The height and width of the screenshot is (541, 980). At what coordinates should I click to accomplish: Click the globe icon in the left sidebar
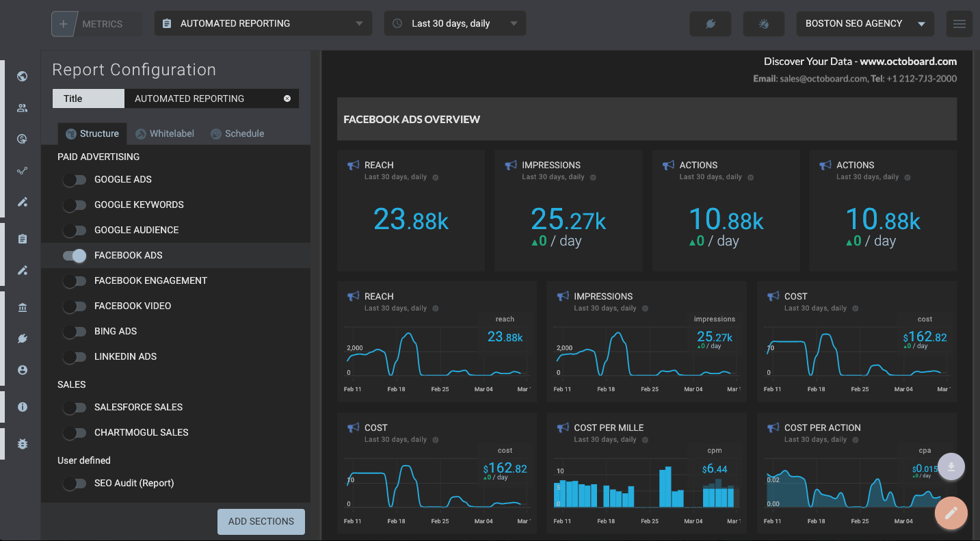[22, 77]
